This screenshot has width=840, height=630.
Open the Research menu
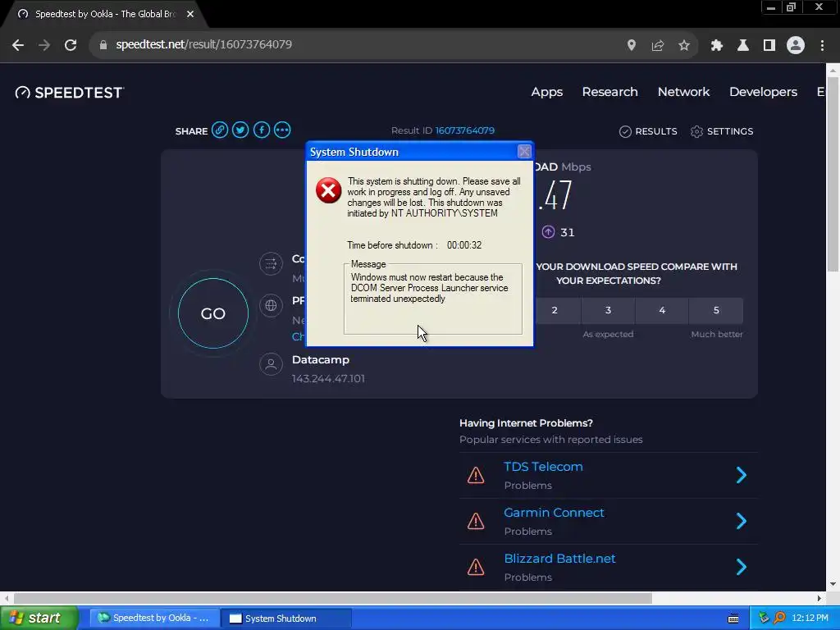pos(610,92)
